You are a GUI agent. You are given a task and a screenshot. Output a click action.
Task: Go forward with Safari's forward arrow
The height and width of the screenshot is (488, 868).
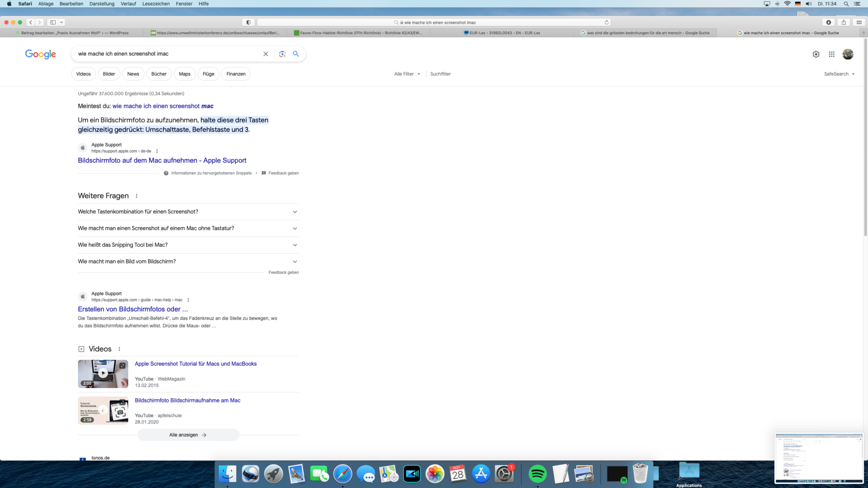(39, 22)
